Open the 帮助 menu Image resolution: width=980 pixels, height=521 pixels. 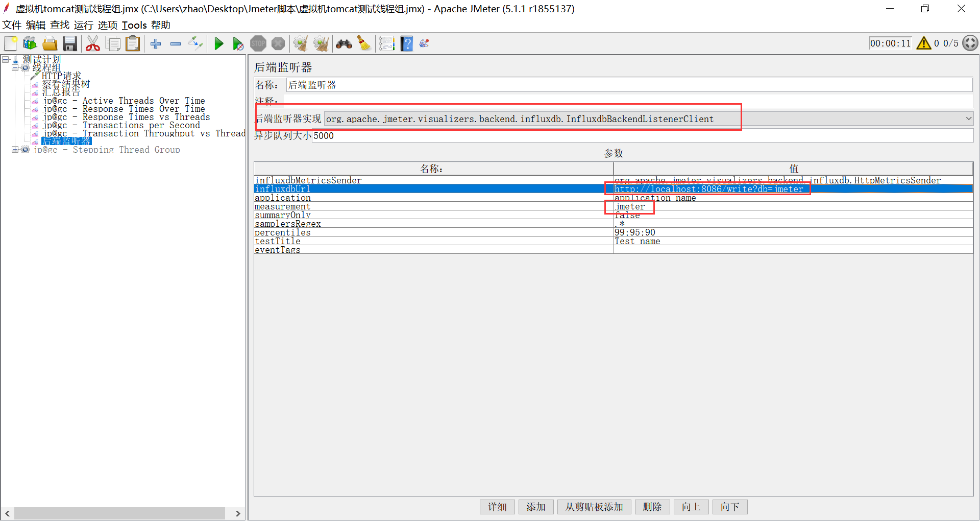pos(161,25)
